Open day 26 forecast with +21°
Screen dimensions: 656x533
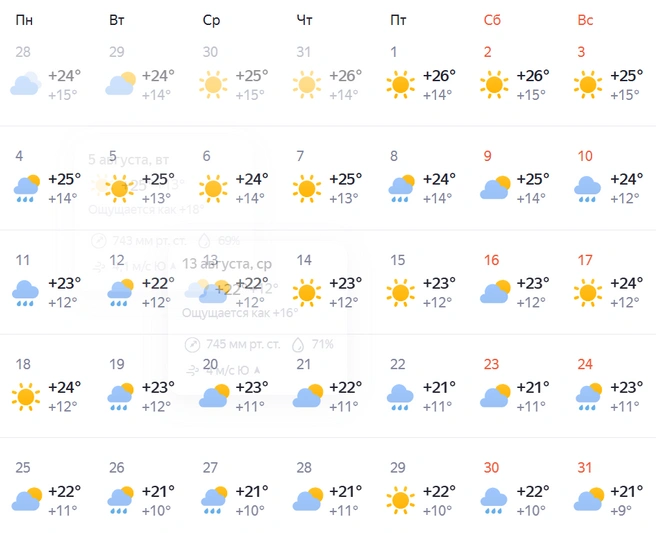coord(141,490)
